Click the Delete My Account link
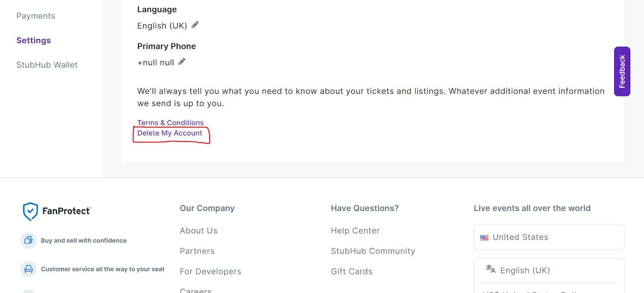644x293 pixels. click(x=170, y=133)
